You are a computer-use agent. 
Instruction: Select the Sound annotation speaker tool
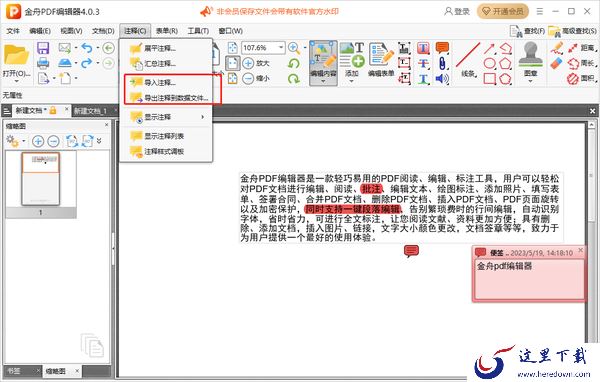click(442, 79)
